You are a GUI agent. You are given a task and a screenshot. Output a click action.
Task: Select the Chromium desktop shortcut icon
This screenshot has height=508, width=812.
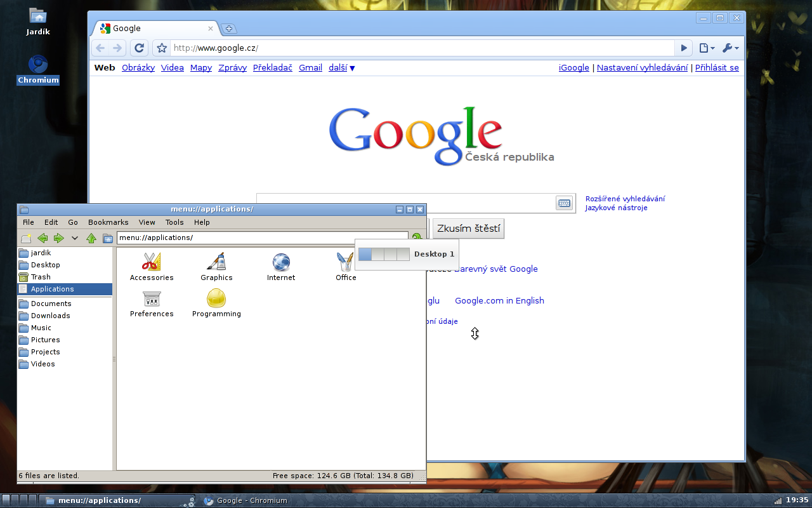pos(38,70)
